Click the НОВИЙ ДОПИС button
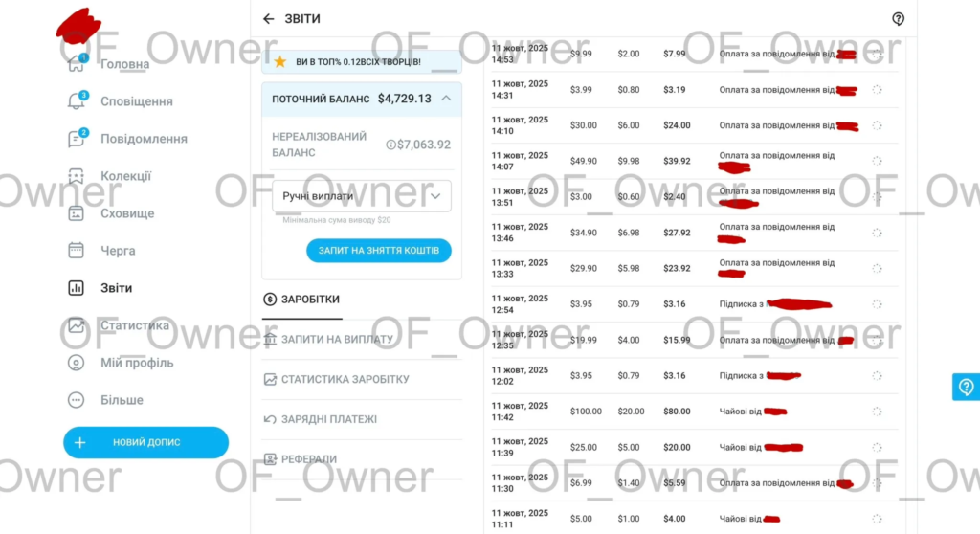Image resolution: width=980 pixels, height=534 pixels. click(145, 443)
